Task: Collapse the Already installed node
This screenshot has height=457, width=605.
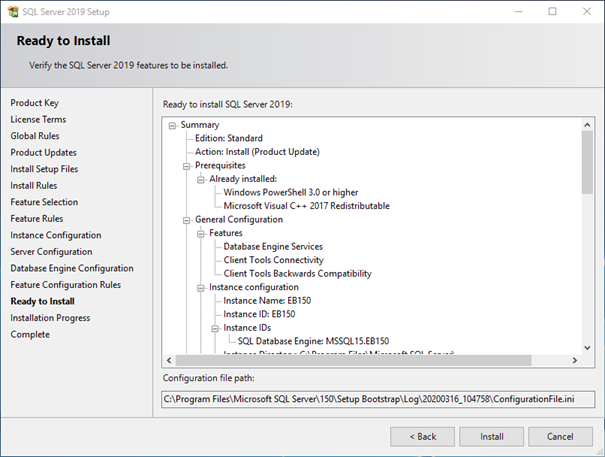Action: (201, 179)
